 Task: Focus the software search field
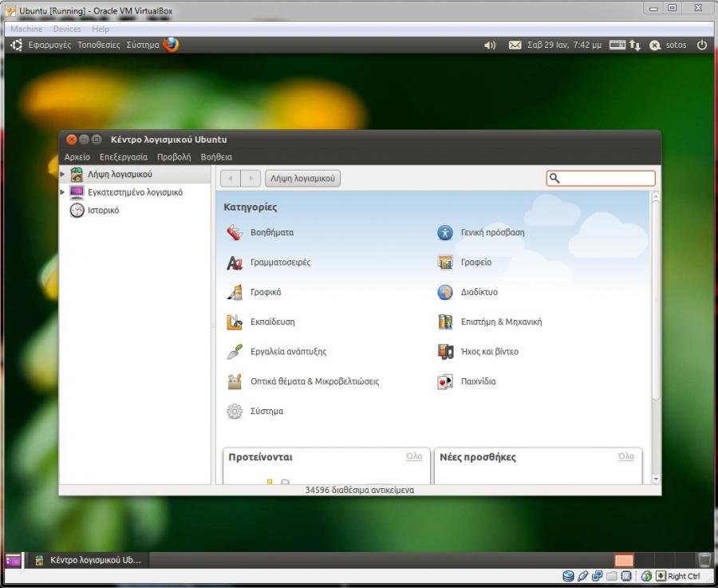coord(601,178)
